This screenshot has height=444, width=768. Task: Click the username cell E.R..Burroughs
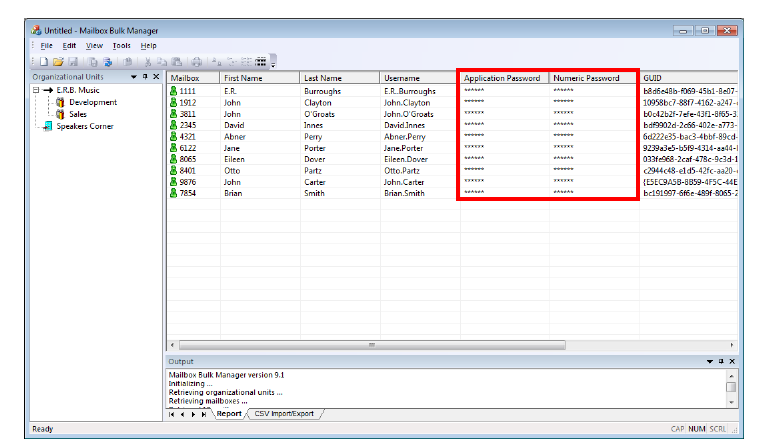click(x=409, y=91)
